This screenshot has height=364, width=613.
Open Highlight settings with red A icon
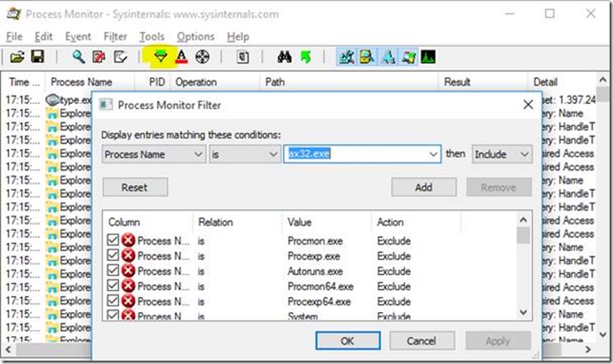pos(182,57)
